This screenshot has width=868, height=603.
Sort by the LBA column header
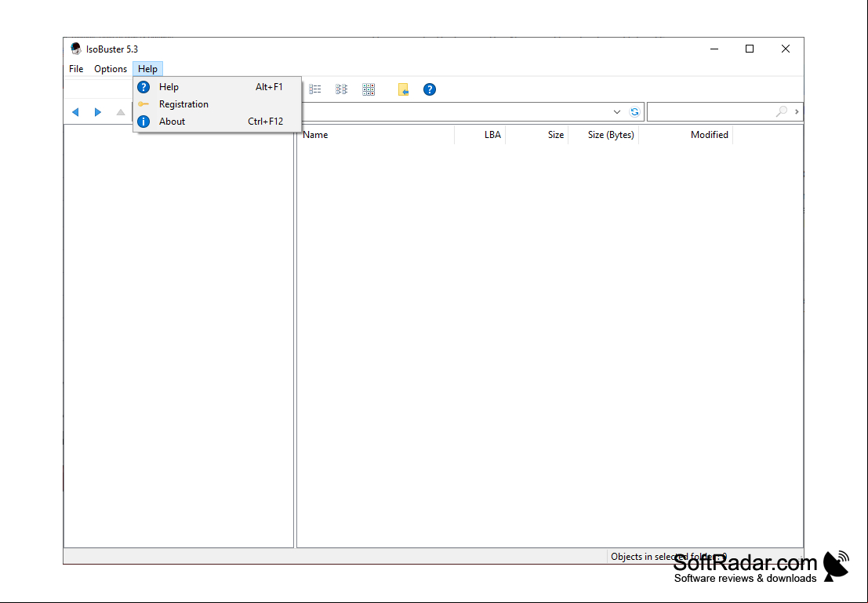pyautogui.click(x=480, y=135)
